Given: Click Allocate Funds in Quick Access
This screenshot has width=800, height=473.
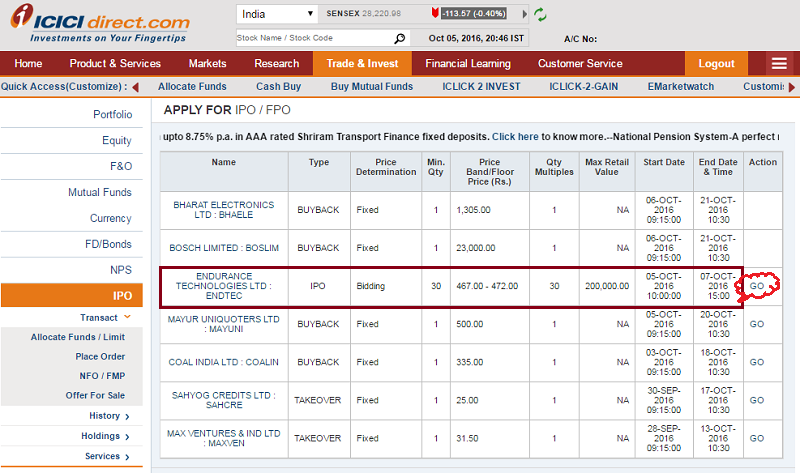Looking at the screenshot, I should 192,86.
